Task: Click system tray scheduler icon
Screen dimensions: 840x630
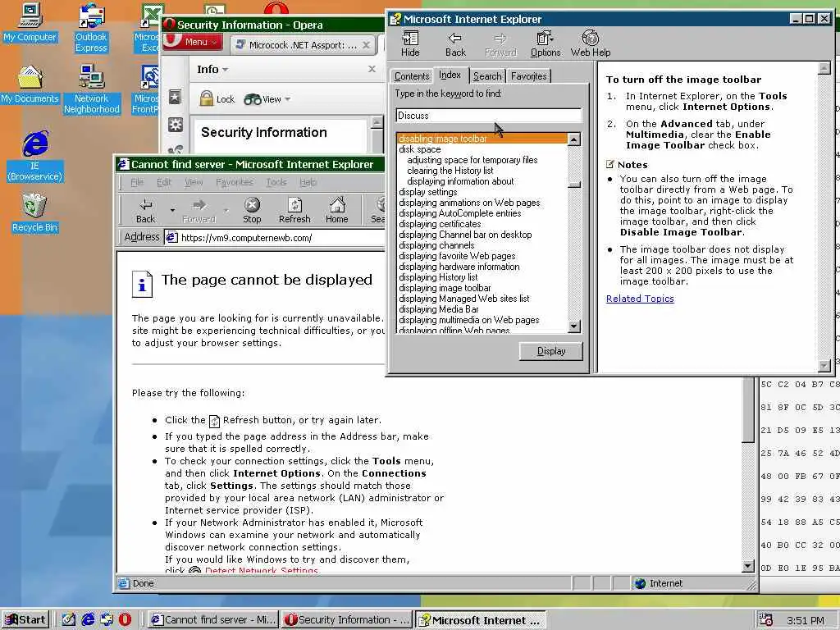Action: pos(765,620)
